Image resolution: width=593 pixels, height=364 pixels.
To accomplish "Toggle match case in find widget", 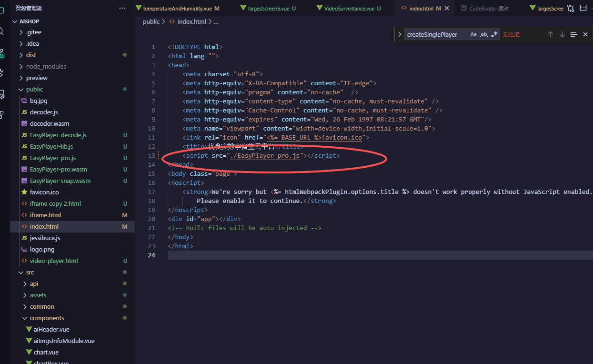I will (473, 34).
